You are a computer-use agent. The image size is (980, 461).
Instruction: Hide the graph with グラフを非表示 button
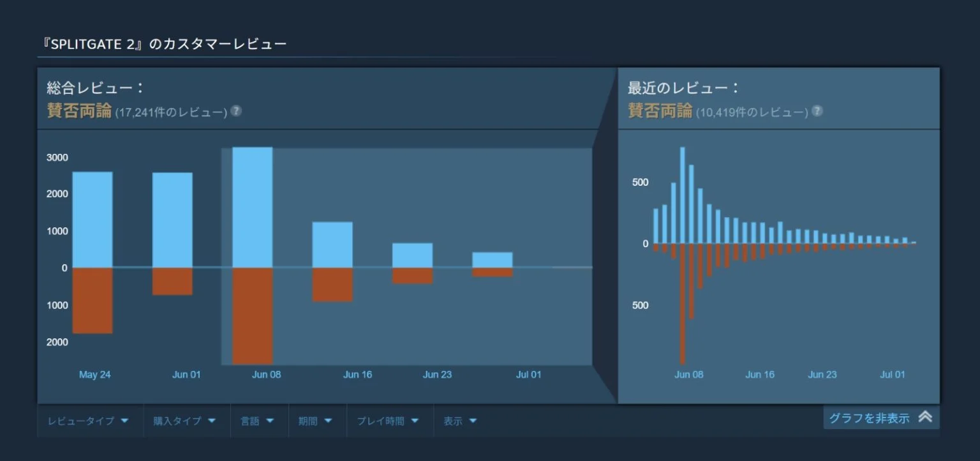point(869,418)
